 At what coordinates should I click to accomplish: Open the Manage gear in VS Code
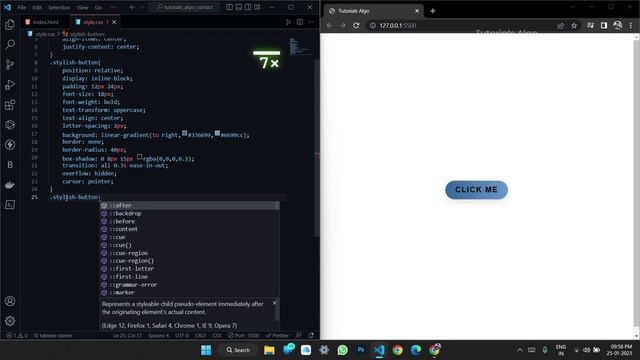point(10,321)
